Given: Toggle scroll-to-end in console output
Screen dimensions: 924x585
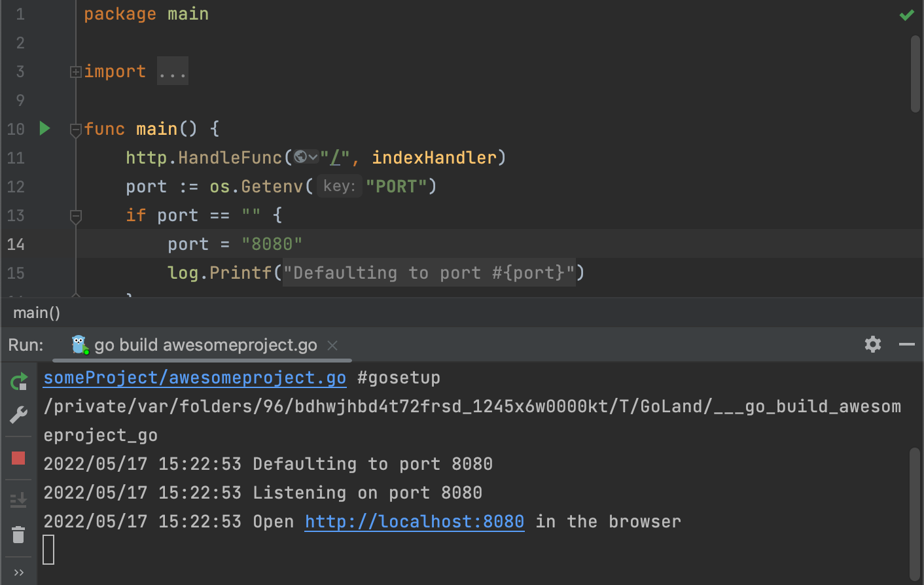Looking at the screenshot, I should [18, 500].
